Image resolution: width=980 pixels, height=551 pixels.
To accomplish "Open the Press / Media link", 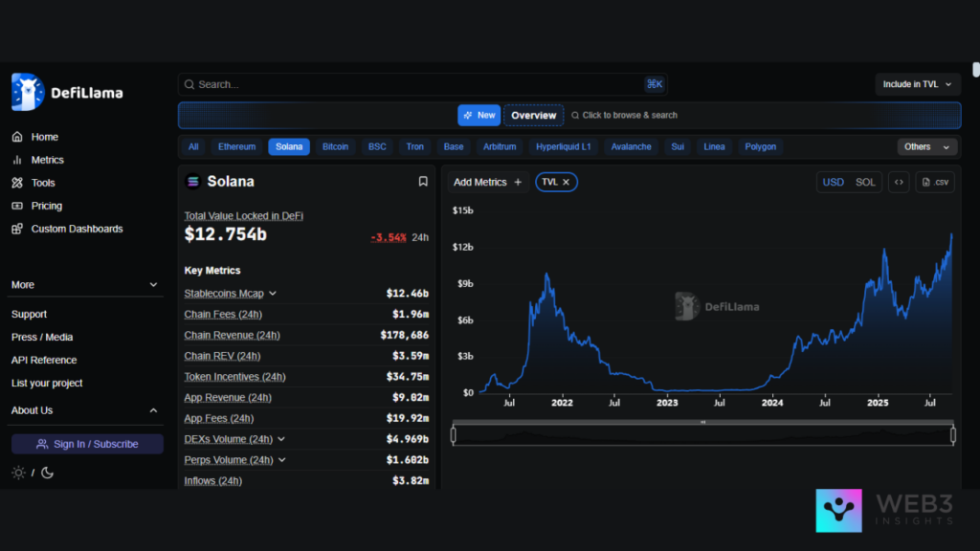I will pyautogui.click(x=42, y=338).
